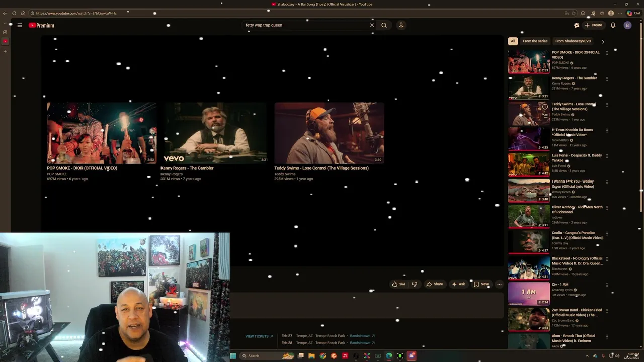Dislike the video with thumbs down
The width and height of the screenshot is (644, 362).
[414, 284]
